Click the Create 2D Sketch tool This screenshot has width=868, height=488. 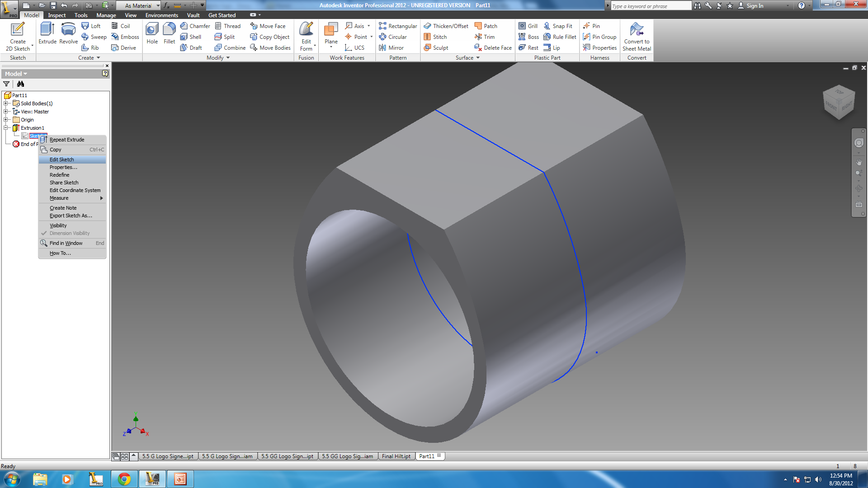(18, 37)
